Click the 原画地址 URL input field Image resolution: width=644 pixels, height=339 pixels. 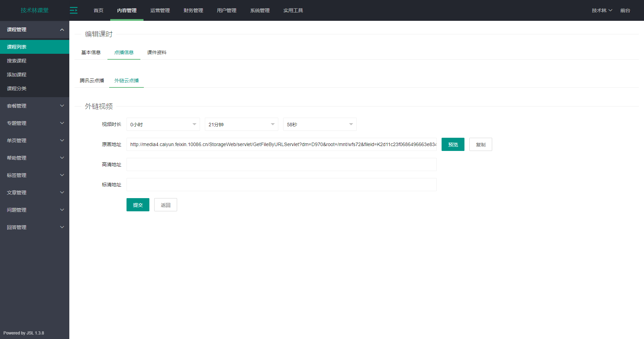(281, 144)
